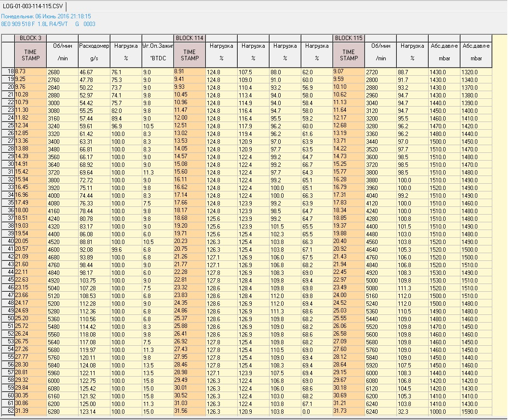Click the timestamp cell 16.11
The image size is (514, 420).
[190, 180]
